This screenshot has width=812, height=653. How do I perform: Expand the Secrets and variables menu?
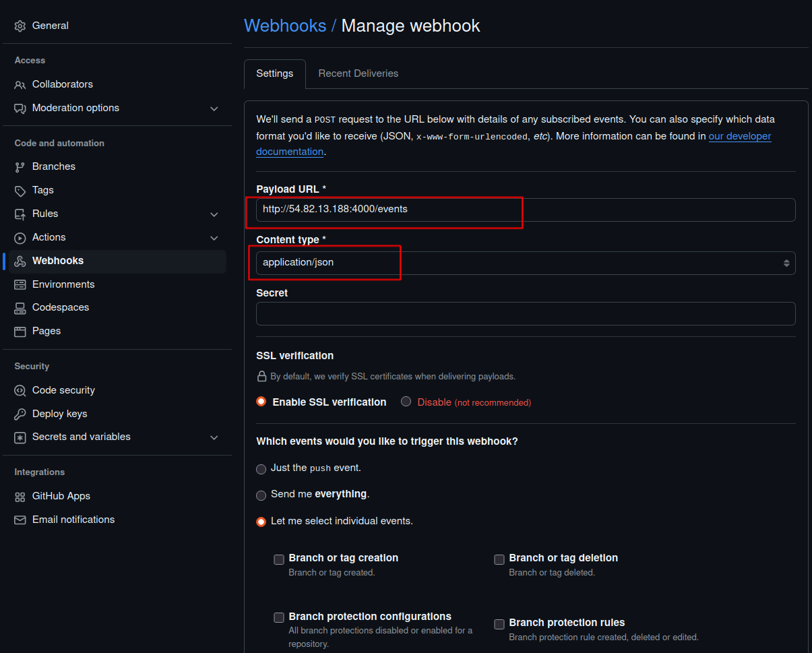point(214,437)
